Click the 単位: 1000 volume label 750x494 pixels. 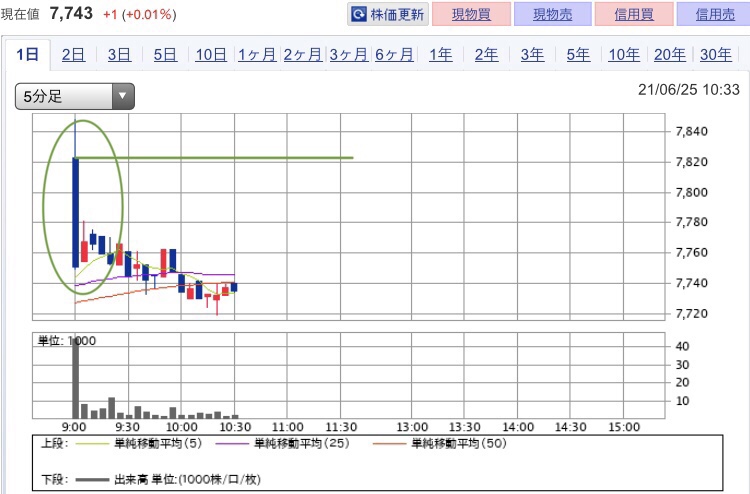coord(67,340)
